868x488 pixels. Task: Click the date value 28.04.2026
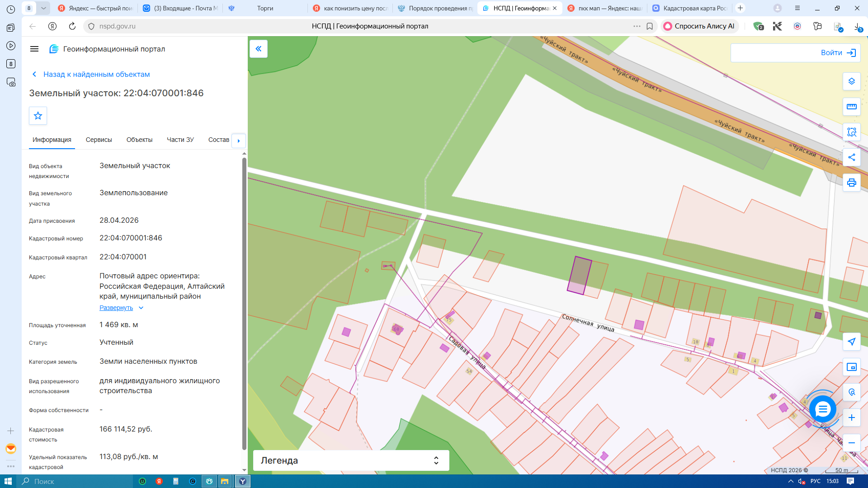click(119, 220)
